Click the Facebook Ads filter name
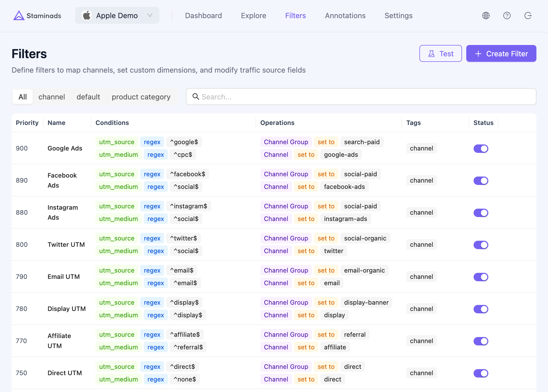Image resolution: width=548 pixels, height=392 pixels. click(x=62, y=180)
